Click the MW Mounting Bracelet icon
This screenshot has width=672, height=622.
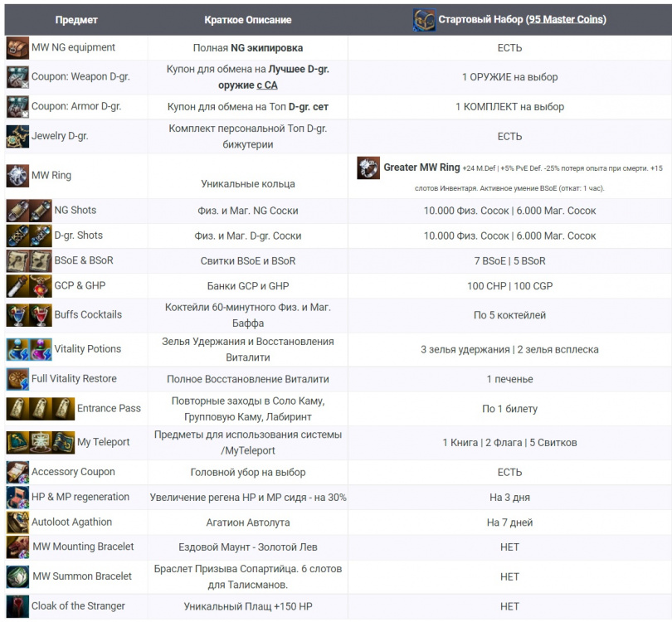tap(17, 547)
